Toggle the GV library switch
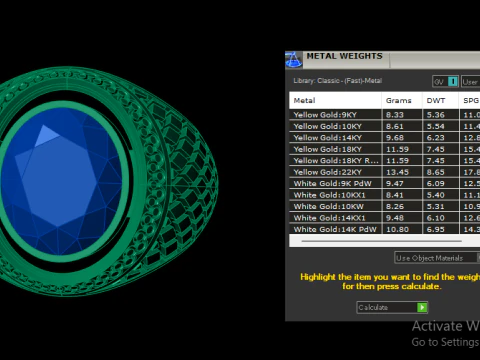Viewport: 480px width, 360px height. click(x=446, y=82)
